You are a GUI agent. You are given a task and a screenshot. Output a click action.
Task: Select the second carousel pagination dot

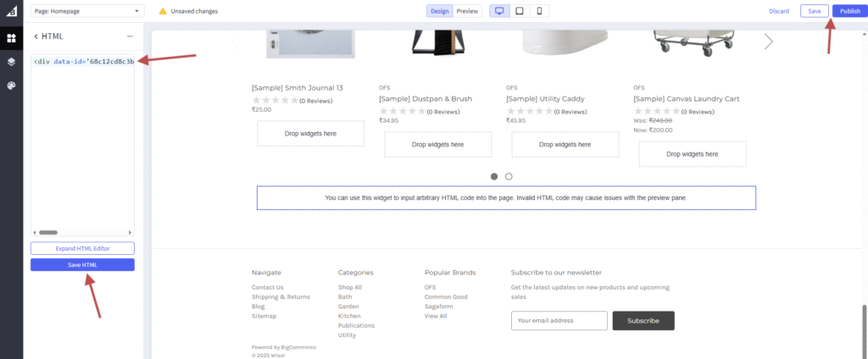tap(509, 177)
